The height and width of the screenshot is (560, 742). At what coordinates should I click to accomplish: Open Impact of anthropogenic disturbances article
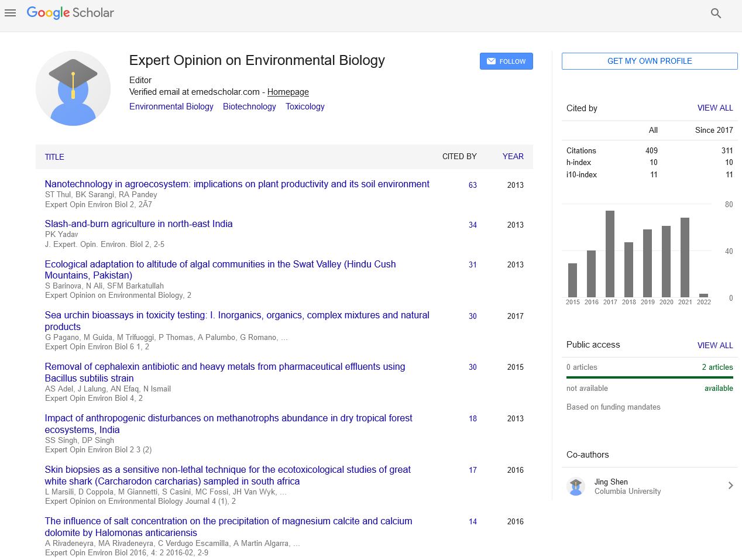pos(229,424)
